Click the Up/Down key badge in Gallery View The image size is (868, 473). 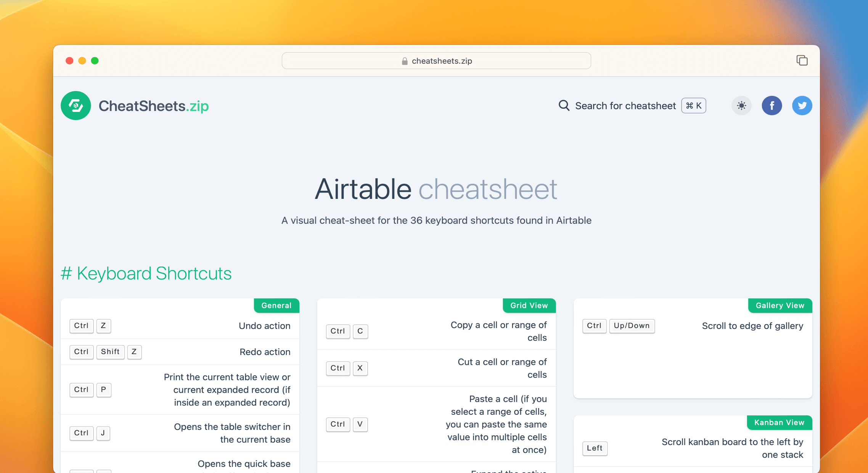[632, 326]
